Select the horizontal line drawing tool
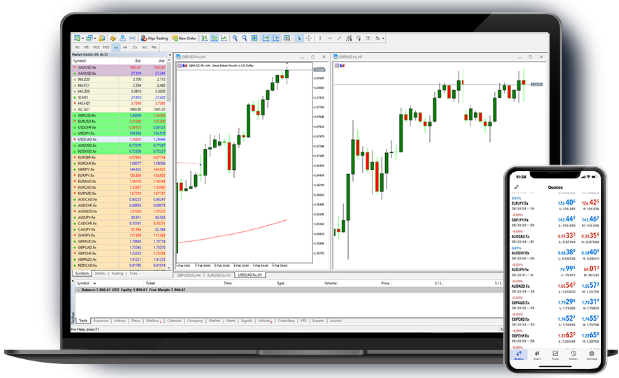The height and width of the screenshot is (378, 619). pyautogui.click(x=330, y=38)
